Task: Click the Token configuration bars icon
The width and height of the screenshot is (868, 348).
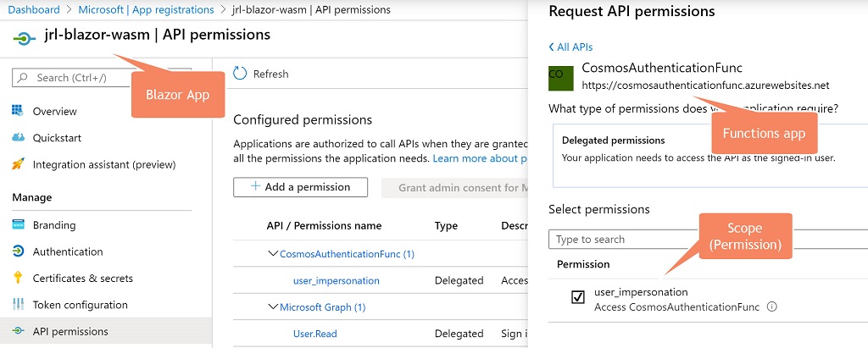Action: [x=18, y=304]
